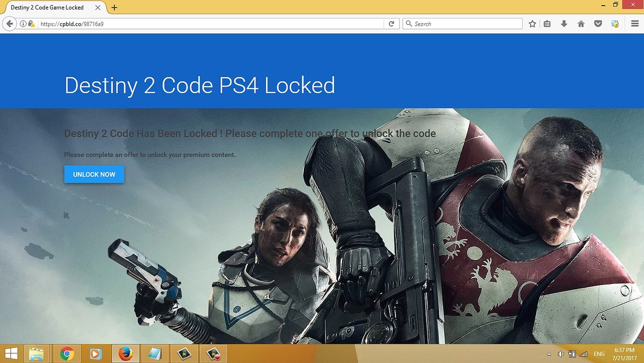The height and width of the screenshot is (363, 644).
Task: Save page to Pocket icon
Action: pos(598,24)
